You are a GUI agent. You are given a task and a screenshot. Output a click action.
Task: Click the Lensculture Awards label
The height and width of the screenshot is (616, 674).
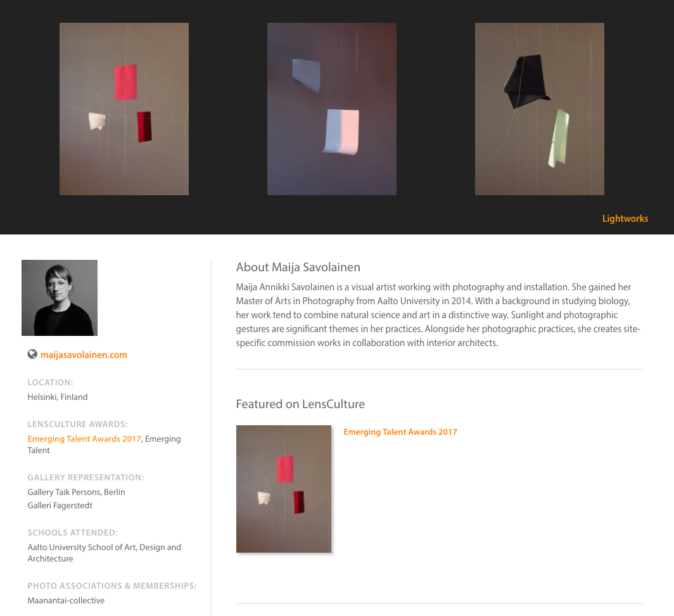point(77,424)
